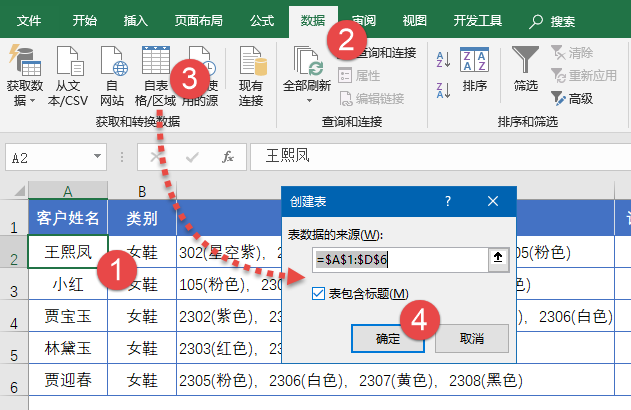Sort descending Z to A

[443, 90]
